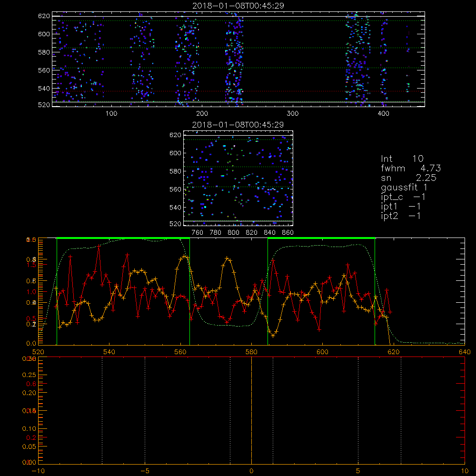Click y-axis label 560 of wide image plot
The width and height of the screenshot is (476, 476).
[x=44, y=70]
